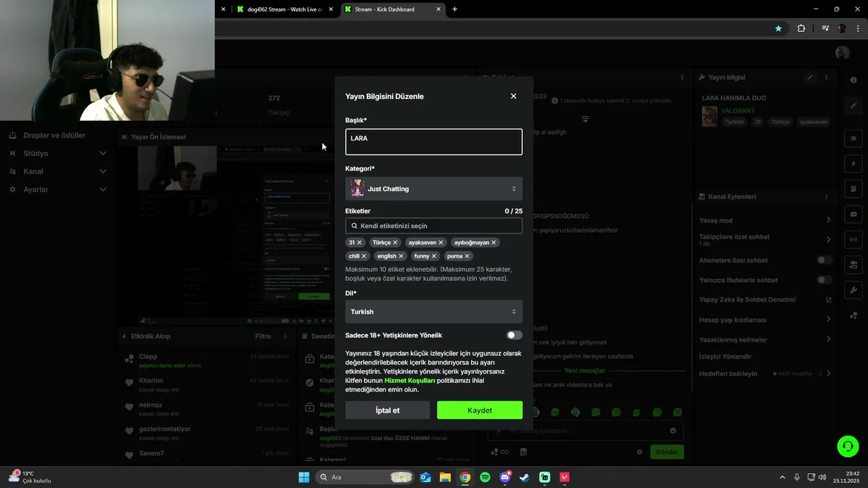Remove the 'english' tag
The width and height of the screenshot is (868, 488).
401,256
